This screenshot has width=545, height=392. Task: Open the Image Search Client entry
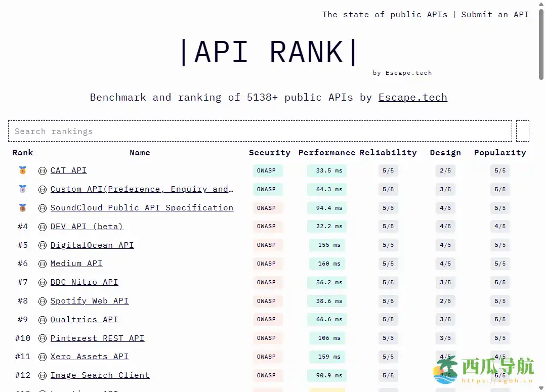100,375
